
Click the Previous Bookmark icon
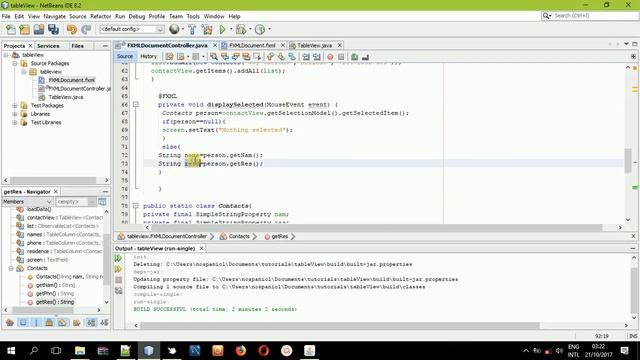(x=270, y=57)
